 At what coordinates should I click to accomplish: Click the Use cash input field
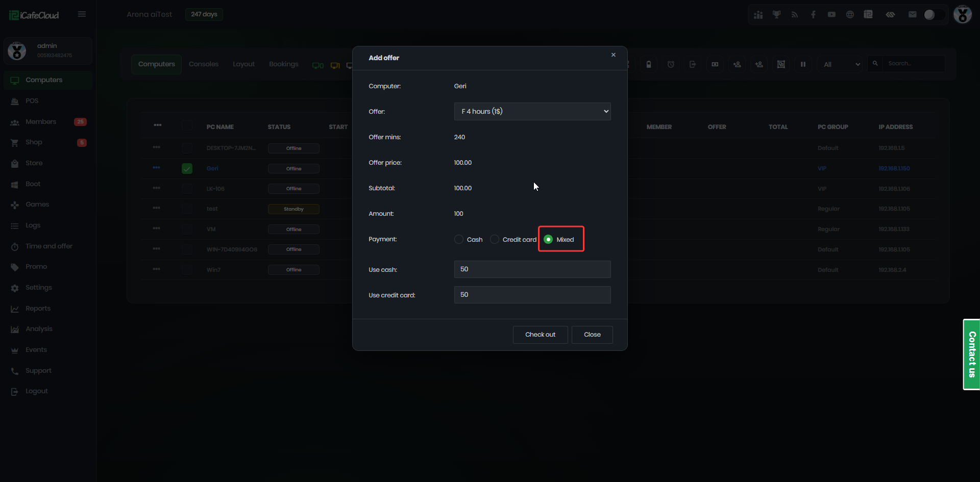click(x=532, y=269)
